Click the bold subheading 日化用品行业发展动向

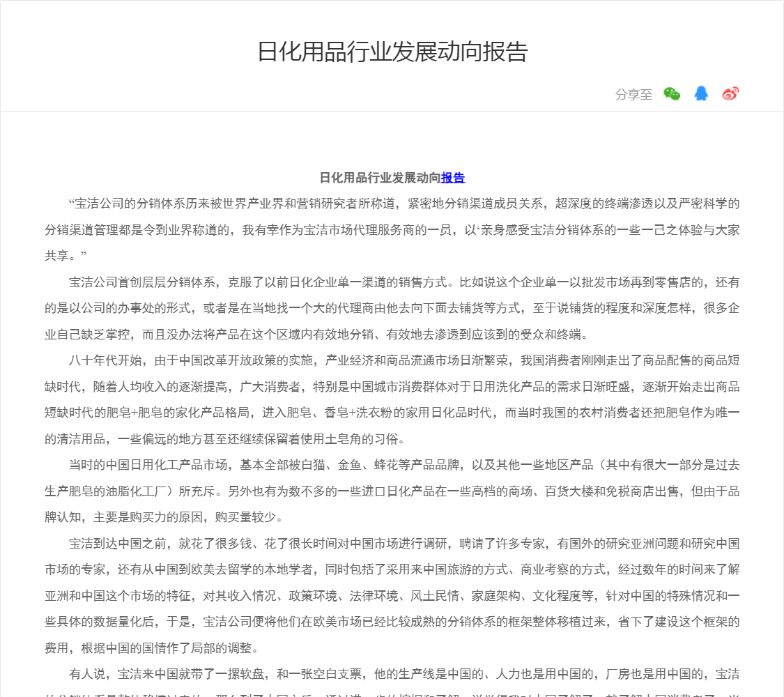(x=380, y=178)
